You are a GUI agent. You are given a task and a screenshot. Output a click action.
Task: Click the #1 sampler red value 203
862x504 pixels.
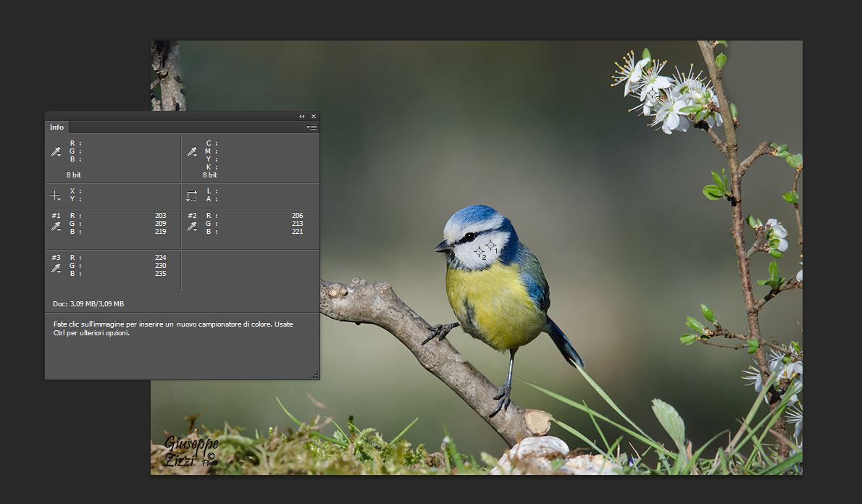click(160, 216)
